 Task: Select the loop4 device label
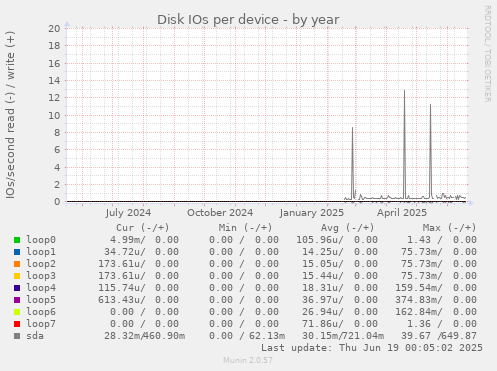(x=41, y=288)
